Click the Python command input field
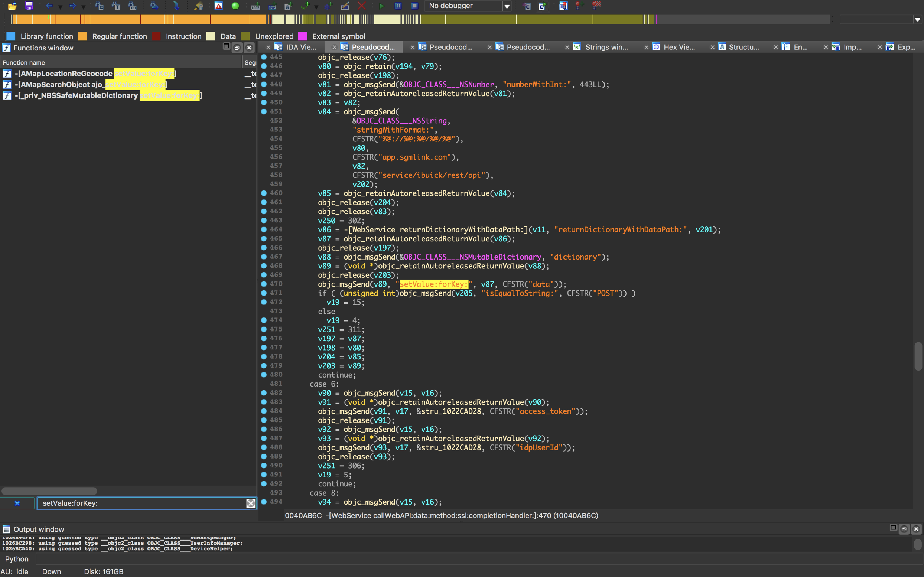Viewport: 924px width, 577px height. point(458,559)
